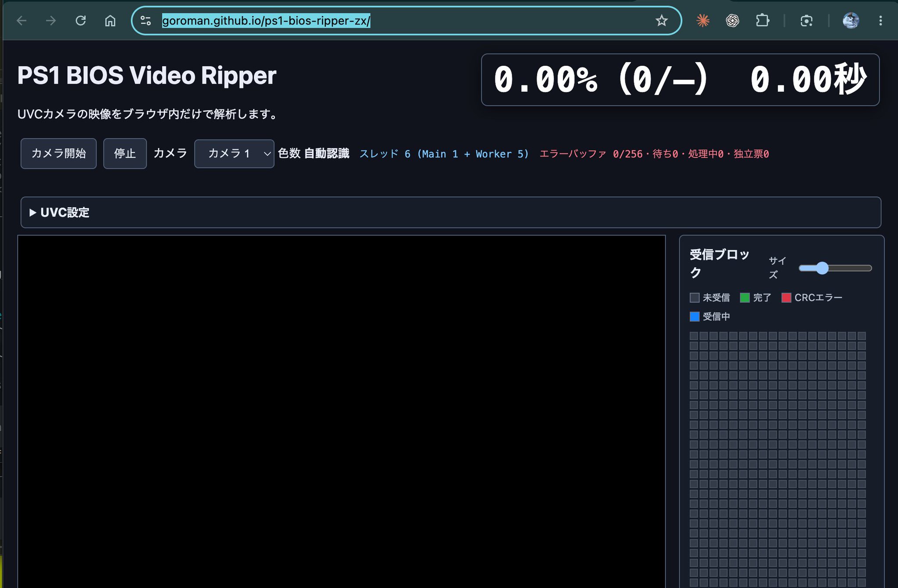Screen dimensions: 898x588
Task: Click the 未受信 legend swatch
Action: tap(695, 298)
